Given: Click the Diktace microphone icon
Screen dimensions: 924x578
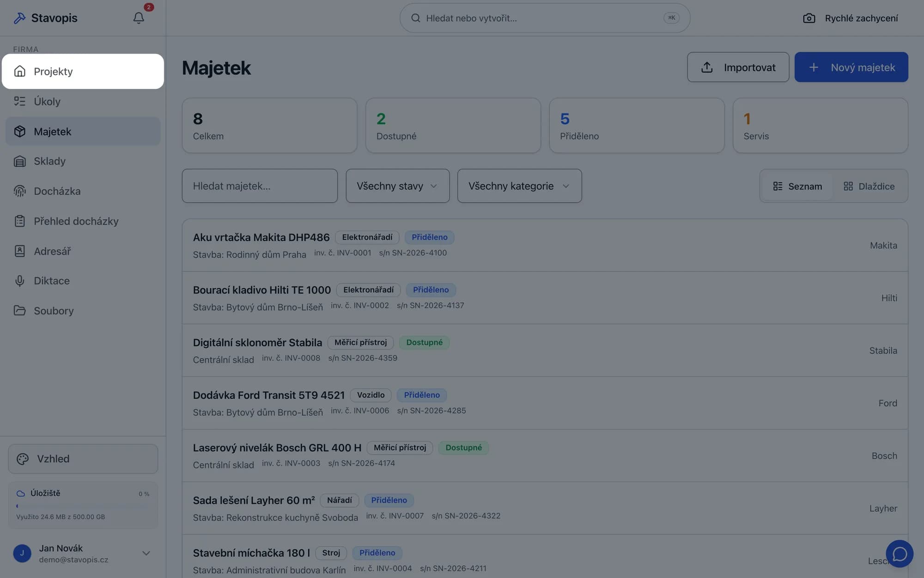Looking at the screenshot, I should [x=19, y=281].
